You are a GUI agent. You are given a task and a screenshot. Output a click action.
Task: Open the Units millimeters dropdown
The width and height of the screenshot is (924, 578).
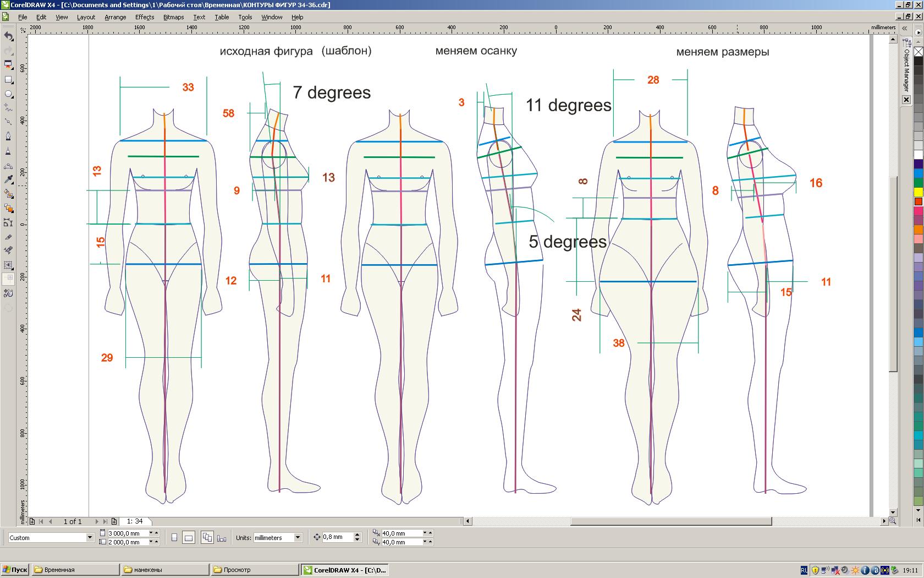298,538
